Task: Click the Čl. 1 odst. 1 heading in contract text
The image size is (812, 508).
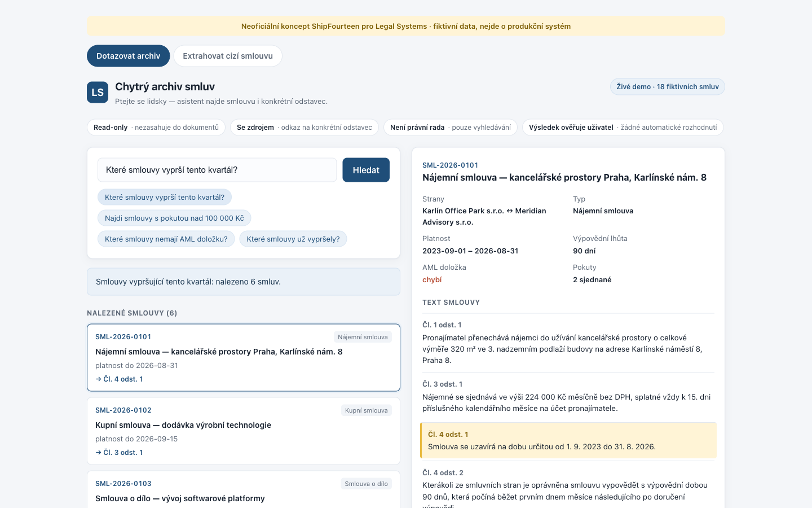Action: (442, 325)
